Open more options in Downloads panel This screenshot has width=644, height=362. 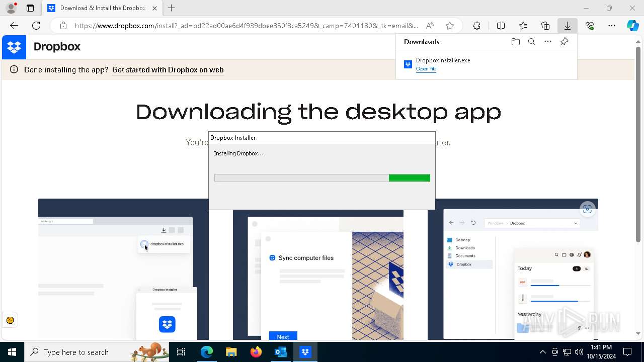pos(548,42)
